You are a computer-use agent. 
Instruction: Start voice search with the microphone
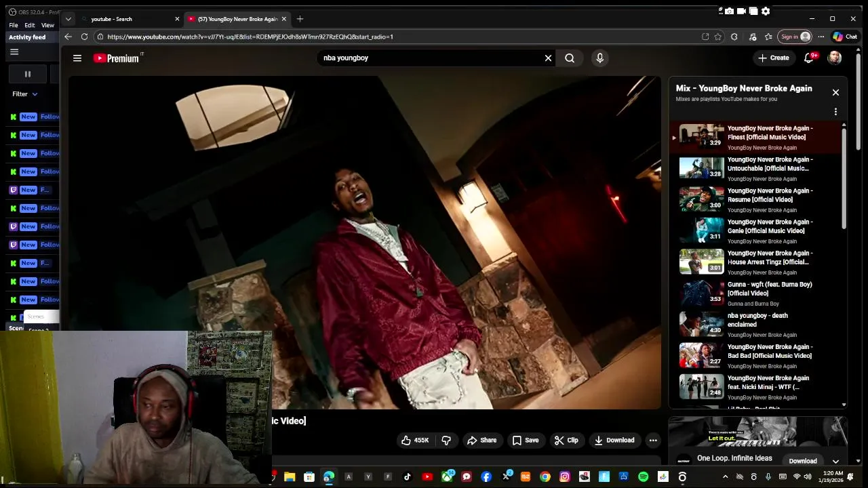coord(599,58)
